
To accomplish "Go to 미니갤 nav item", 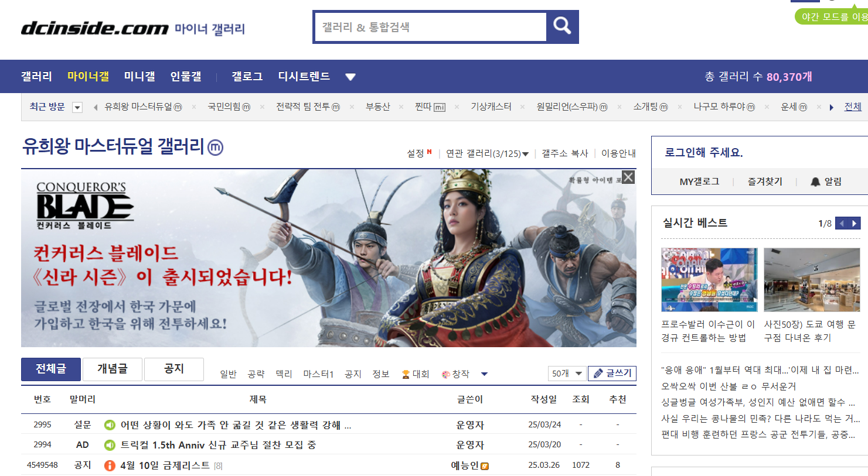I will tap(139, 76).
